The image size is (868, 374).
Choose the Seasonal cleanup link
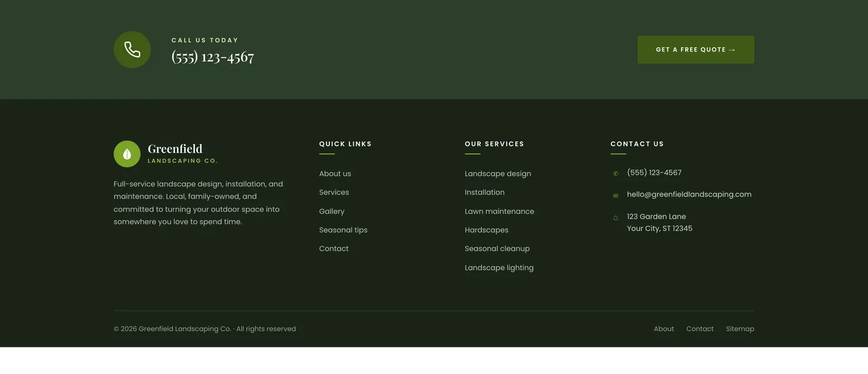[x=497, y=249]
